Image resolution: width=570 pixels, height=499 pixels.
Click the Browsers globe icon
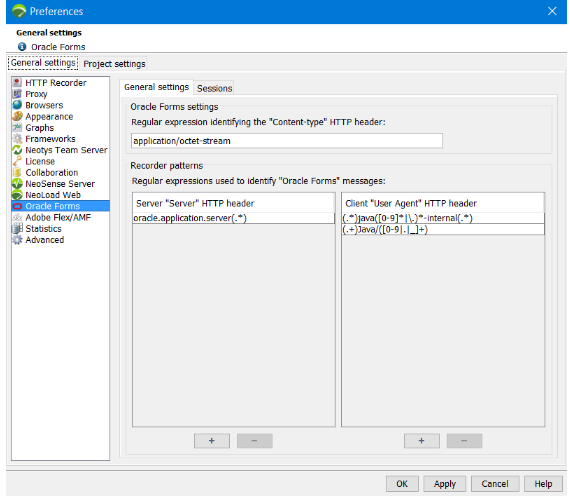click(17, 105)
